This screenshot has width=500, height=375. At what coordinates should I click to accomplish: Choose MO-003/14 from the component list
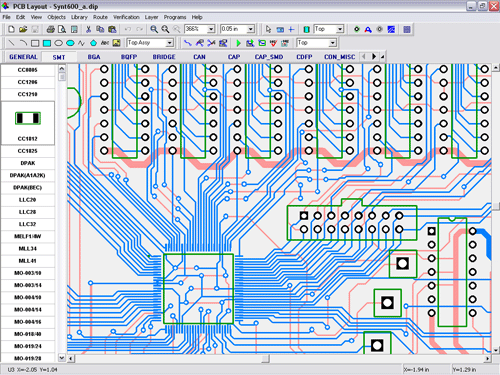28,285
